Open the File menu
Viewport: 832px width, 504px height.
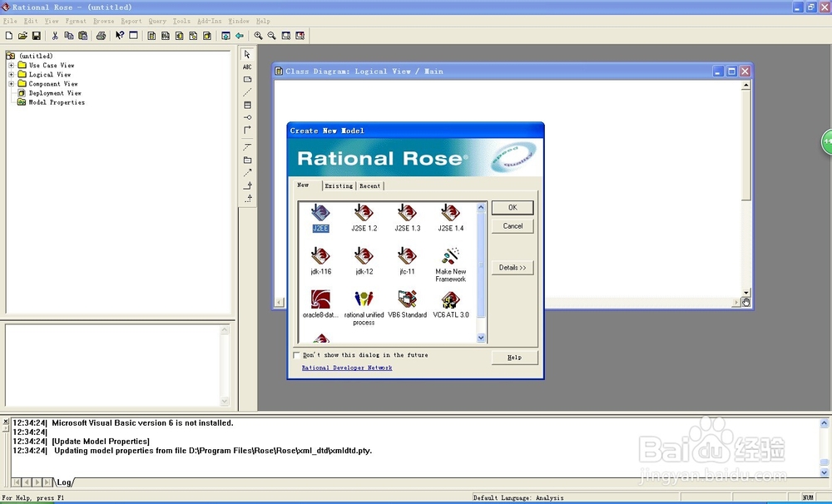10,22
